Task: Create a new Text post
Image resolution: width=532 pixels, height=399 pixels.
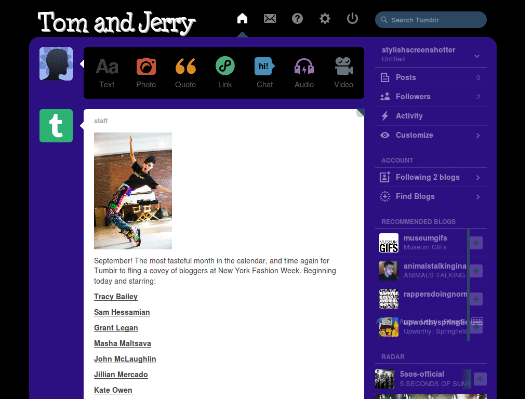Action: [x=107, y=73]
